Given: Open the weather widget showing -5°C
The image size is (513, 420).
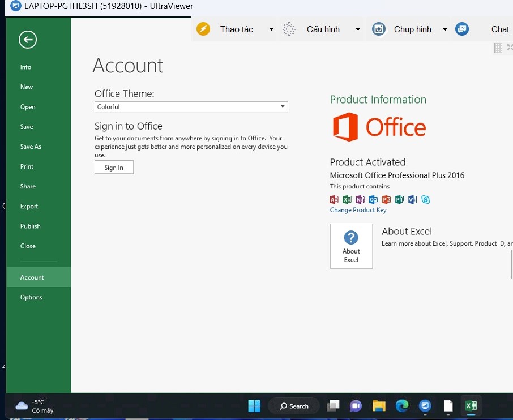Looking at the screenshot, I should (35, 406).
